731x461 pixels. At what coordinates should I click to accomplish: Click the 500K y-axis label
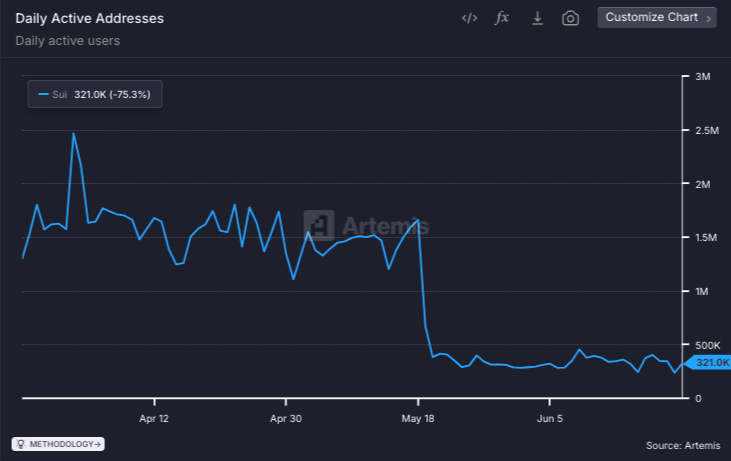708,345
